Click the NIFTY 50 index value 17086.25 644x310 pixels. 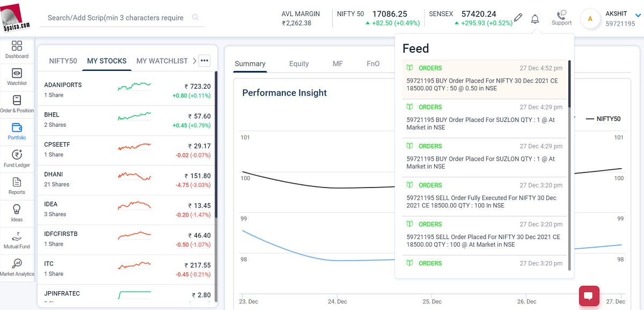(390, 14)
